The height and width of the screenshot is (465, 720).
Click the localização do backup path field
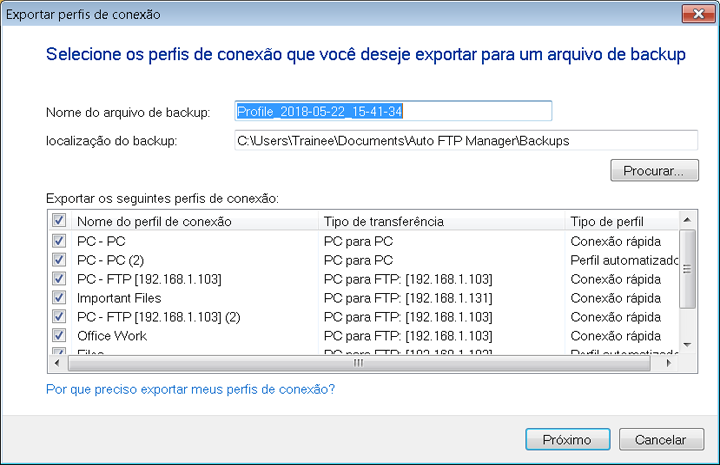pyautogui.click(x=464, y=141)
